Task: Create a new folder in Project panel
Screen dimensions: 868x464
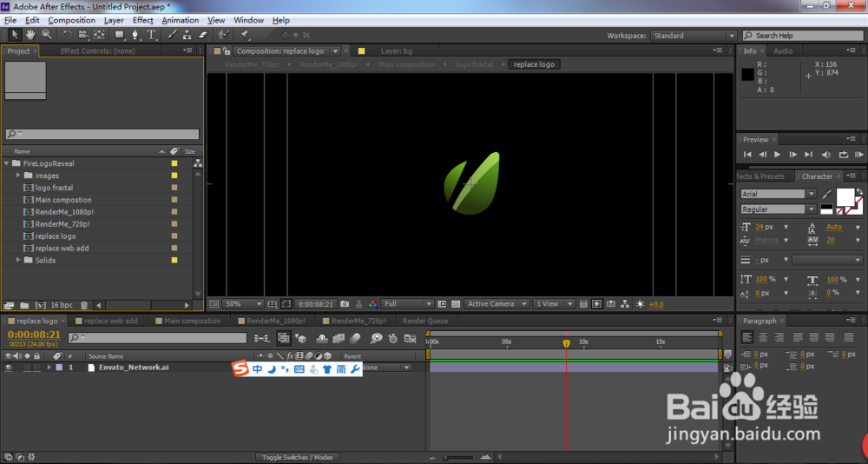Action: click(24, 306)
